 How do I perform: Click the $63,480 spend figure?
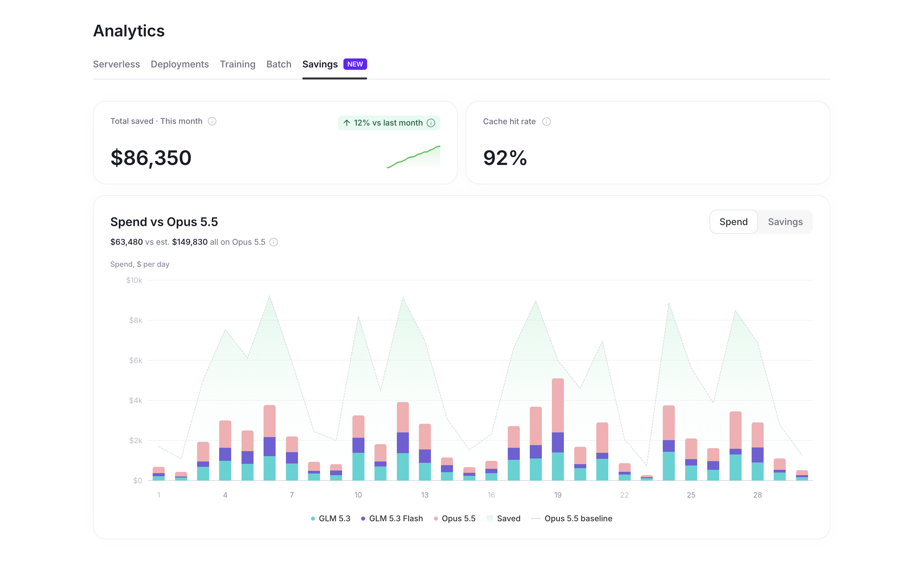point(126,242)
